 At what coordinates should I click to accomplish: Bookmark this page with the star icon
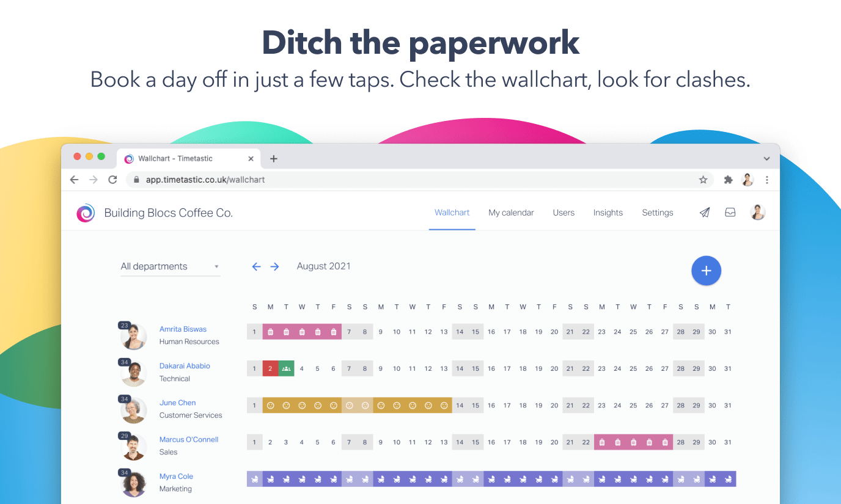(x=703, y=180)
